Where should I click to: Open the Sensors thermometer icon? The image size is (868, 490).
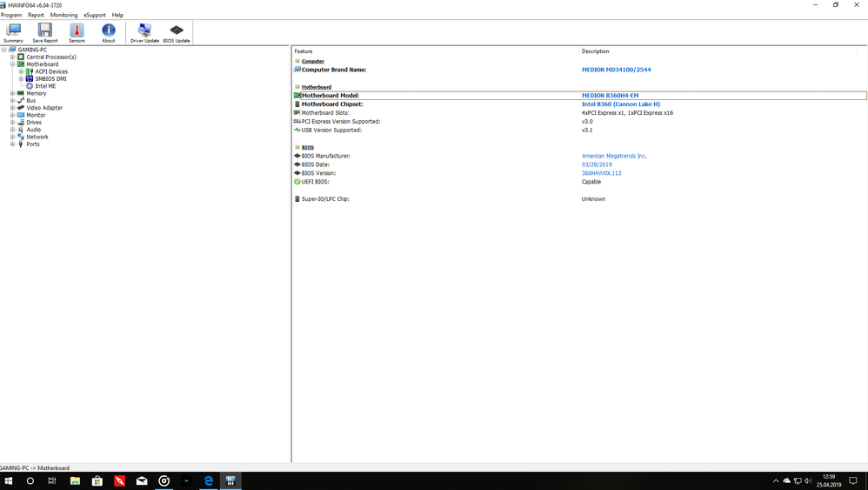point(77,33)
